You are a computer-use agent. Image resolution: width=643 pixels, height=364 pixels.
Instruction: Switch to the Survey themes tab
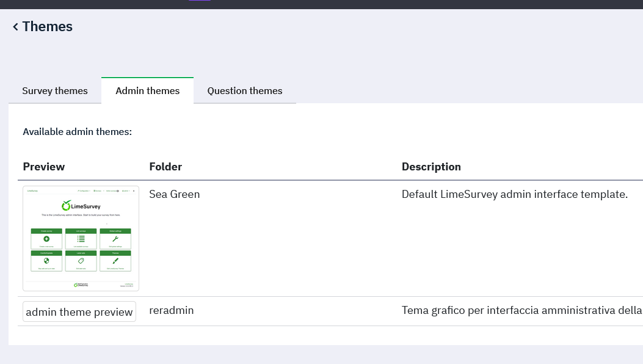tap(55, 91)
